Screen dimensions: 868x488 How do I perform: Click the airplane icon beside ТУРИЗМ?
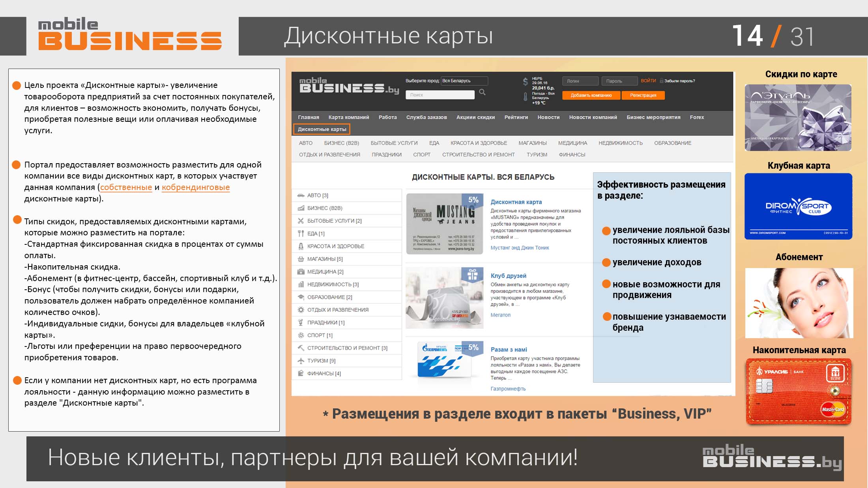(x=301, y=361)
